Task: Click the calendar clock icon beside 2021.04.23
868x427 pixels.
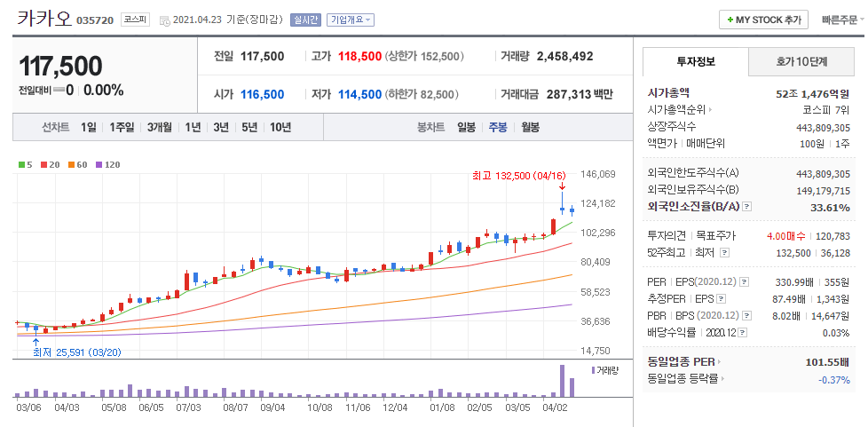Action: tap(165, 20)
